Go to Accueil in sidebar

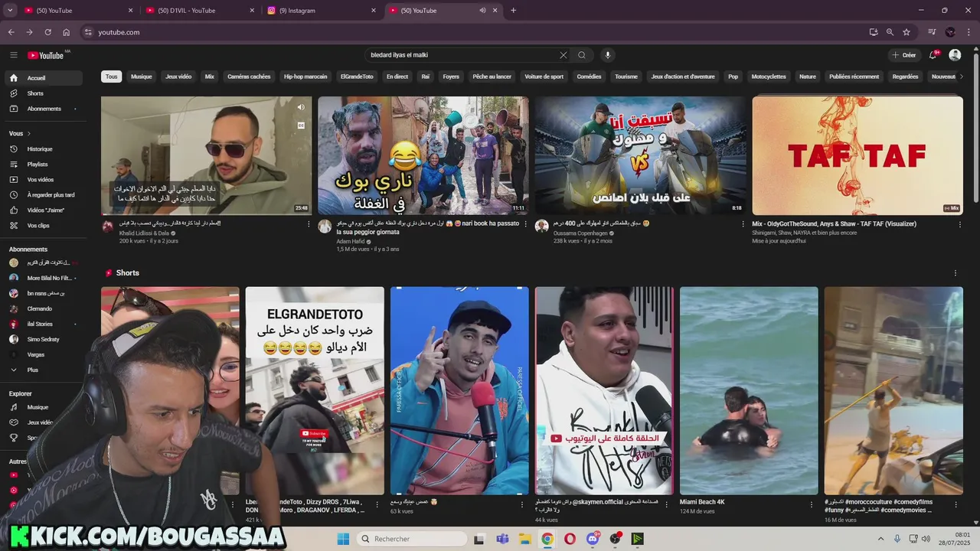tap(42, 78)
